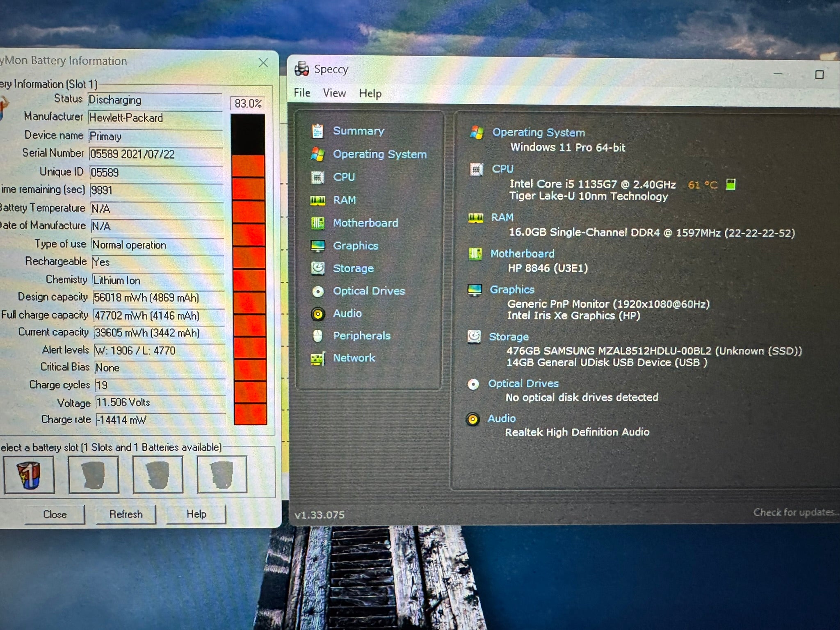Image resolution: width=840 pixels, height=630 pixels.
Task: Click the fourth empty battery slot icon
Action: point(222,475)
